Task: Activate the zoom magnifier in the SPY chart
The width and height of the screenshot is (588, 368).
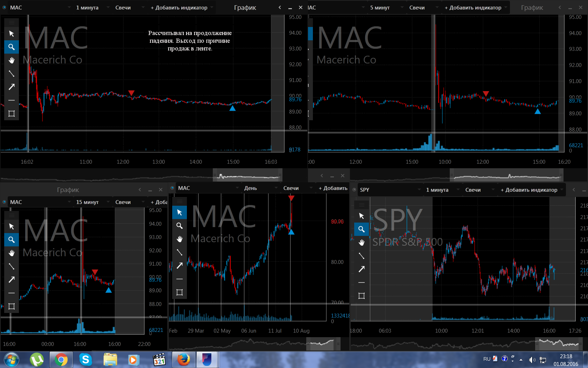Action: tap(362, 229)
